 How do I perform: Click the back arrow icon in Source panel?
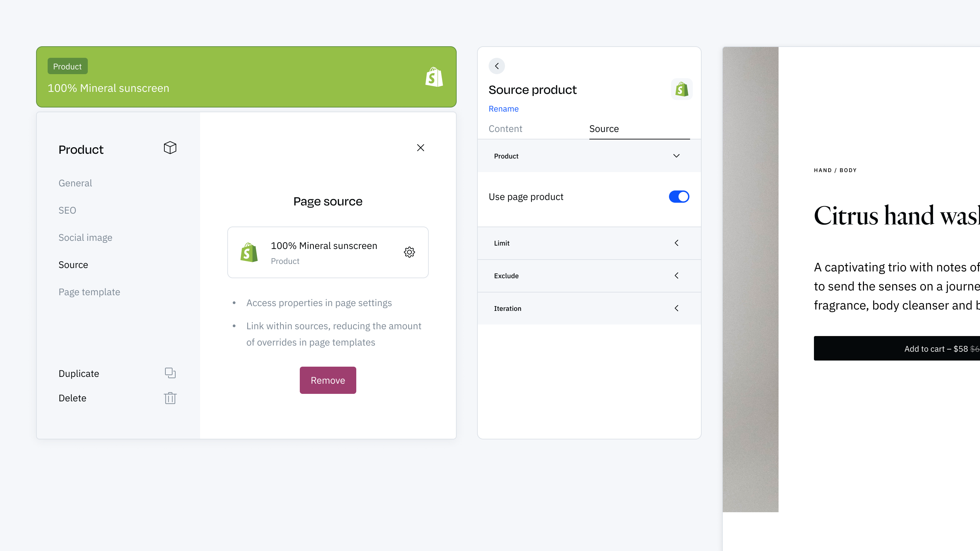tap(497, 65)
